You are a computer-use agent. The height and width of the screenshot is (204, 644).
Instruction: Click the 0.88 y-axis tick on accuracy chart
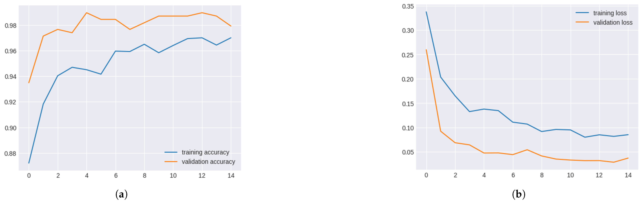point(10,154)
